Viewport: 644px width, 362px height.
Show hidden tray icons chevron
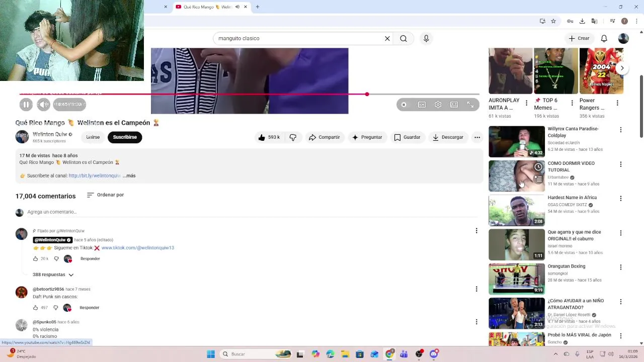click(x=555, y=354)
